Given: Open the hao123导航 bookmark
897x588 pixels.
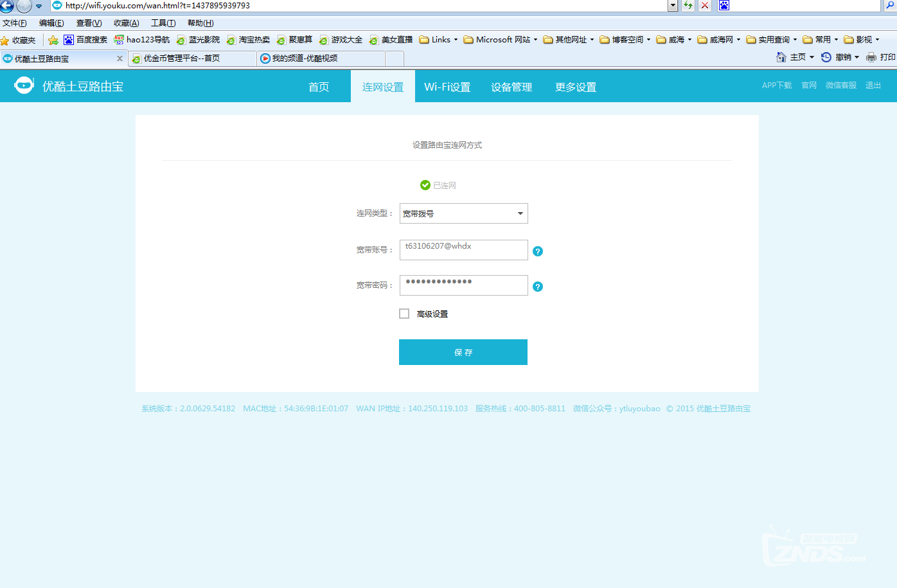Looking at the screenshot, I should [x=142, y=40].
